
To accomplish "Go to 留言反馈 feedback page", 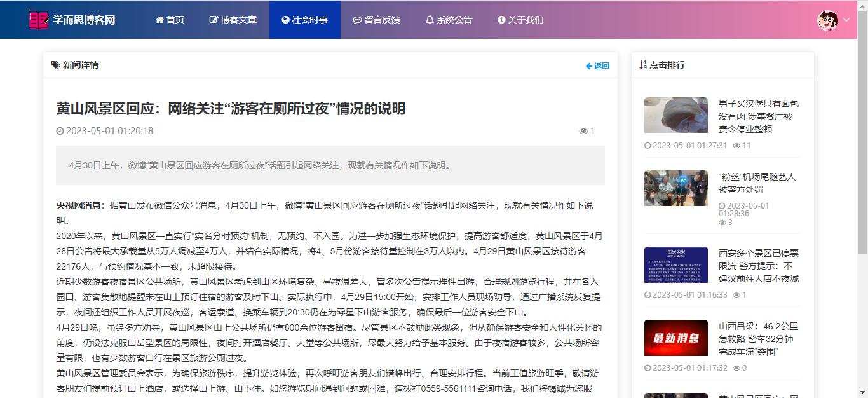I will tap(376, 20).
